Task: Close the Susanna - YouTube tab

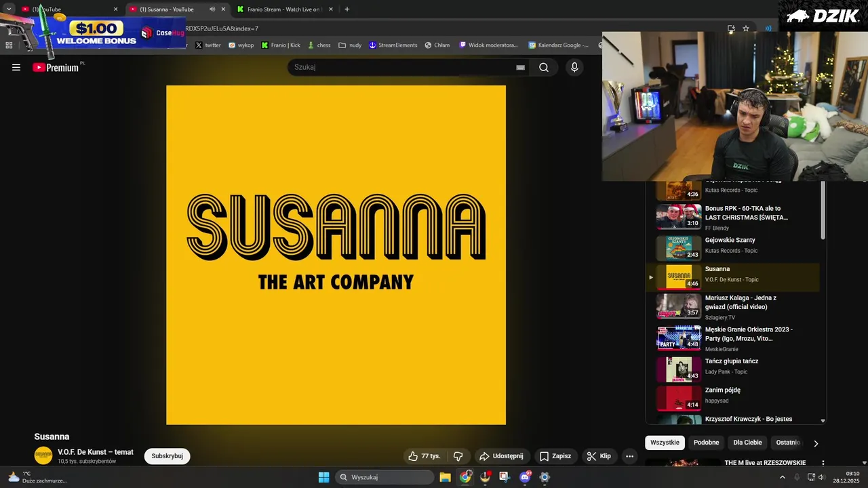Action: (x=223, y=9)
